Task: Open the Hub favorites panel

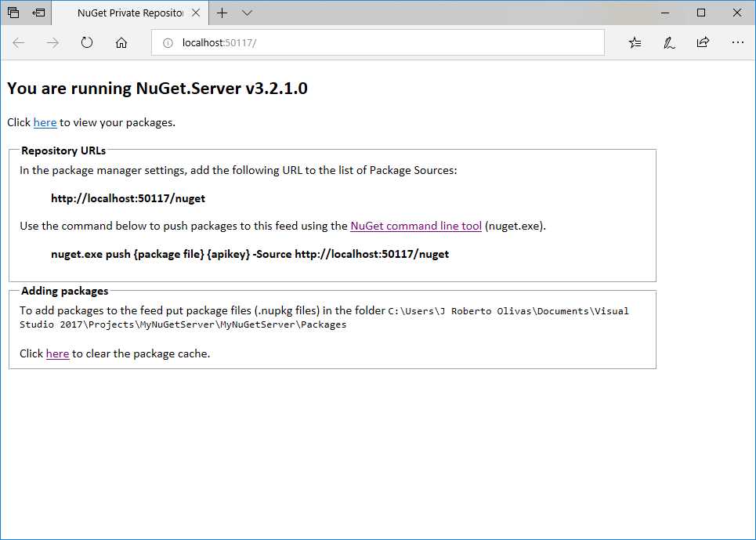Action: pyautogui.click(x=635, y=43)
